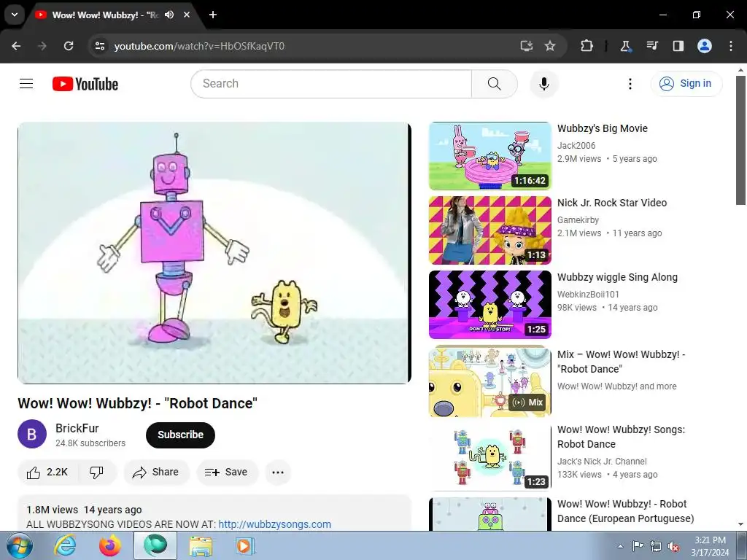Open Wubbzy's Big Movie thumbnail
This screenshot has width=747, height=560.
point(490,156)
